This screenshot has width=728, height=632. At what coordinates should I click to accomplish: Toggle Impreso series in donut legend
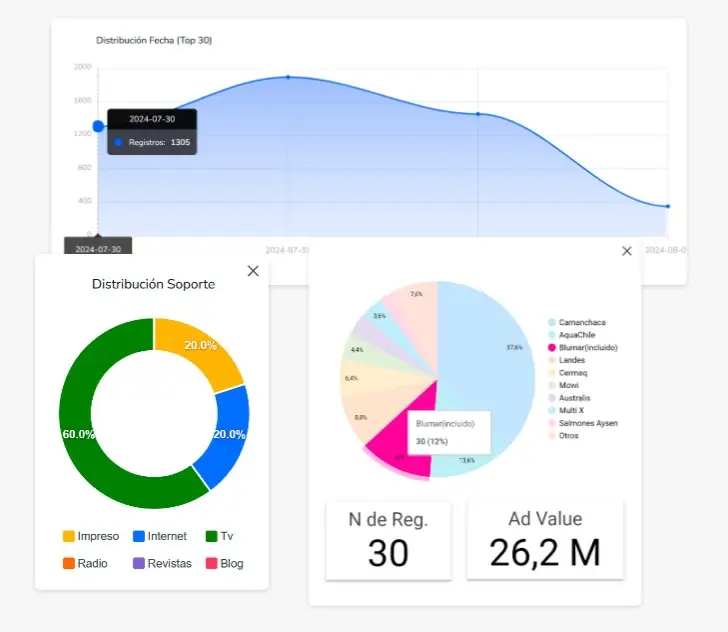coord(91,536)
